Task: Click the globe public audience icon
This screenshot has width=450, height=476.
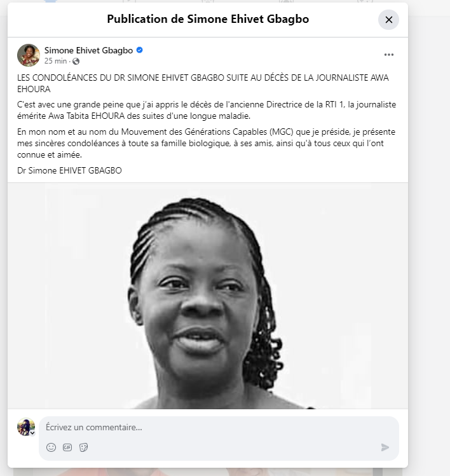Action: [76, 61]
